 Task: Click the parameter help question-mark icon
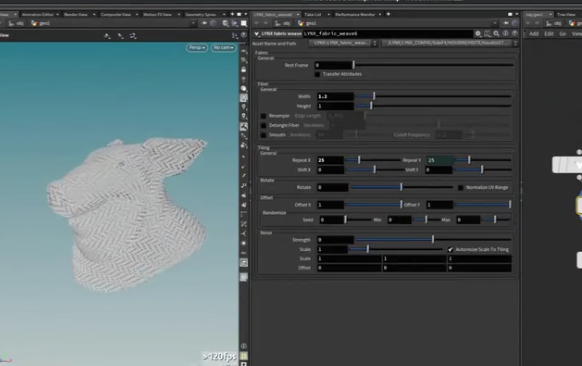pos(514,33)
